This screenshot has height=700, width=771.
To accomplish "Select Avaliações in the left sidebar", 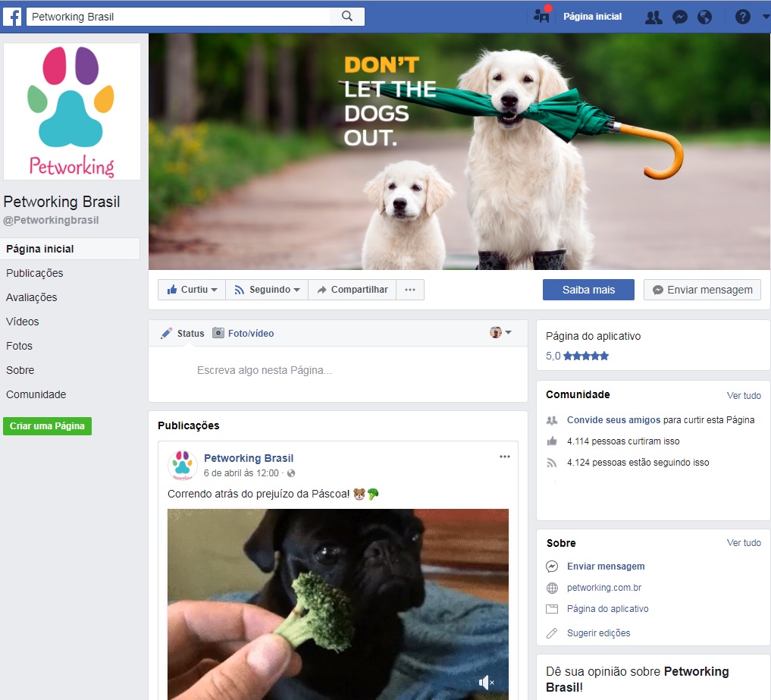I will click(x=32, y=297).
